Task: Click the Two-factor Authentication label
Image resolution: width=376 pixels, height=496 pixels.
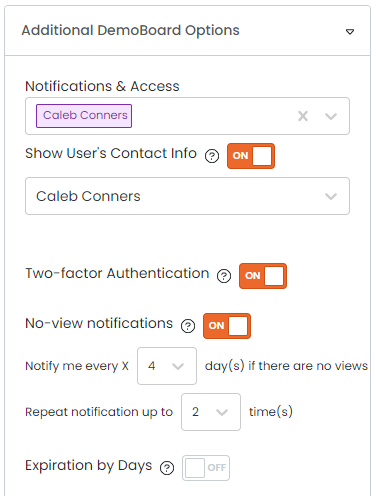Action: [x=117, y=273]
